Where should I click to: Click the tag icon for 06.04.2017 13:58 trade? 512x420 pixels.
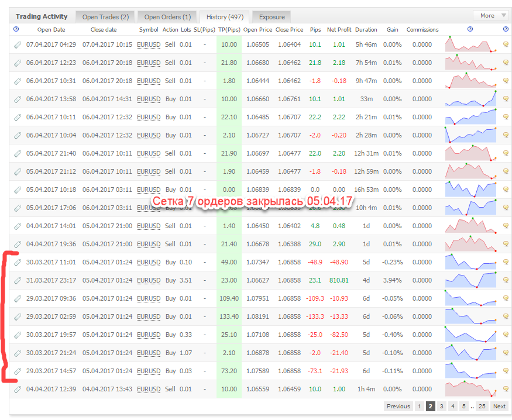18,99
